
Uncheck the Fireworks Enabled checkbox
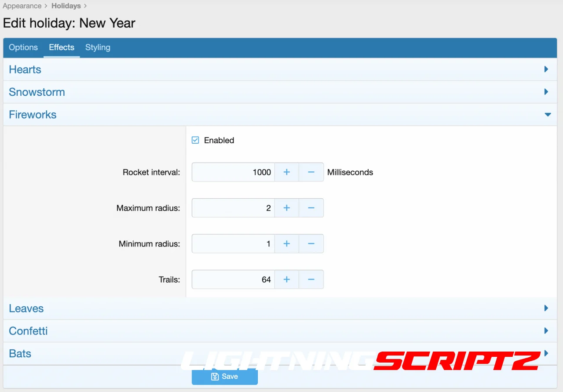pyautogui.click(x=196, y=140)
